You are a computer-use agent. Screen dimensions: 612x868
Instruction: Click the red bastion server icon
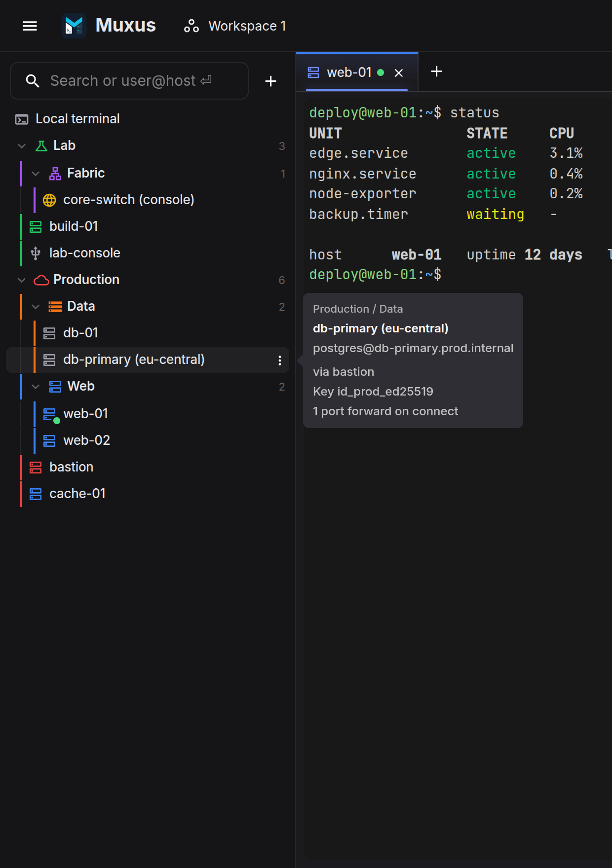pos(36,467)
